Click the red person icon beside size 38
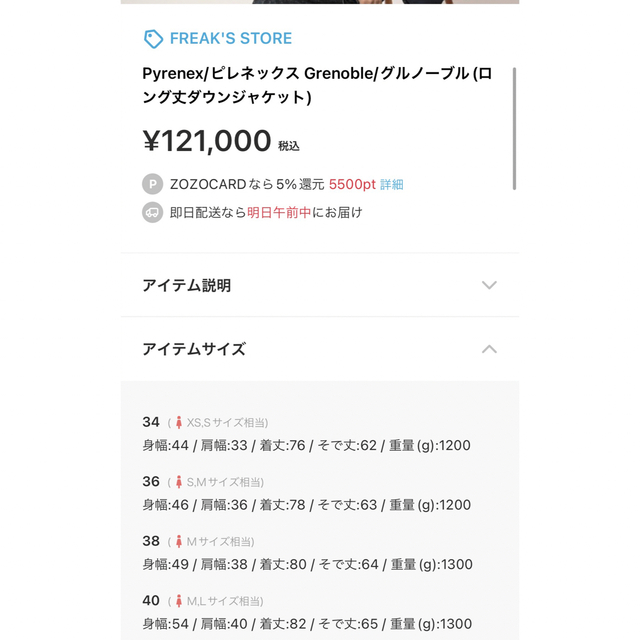The width and height of the screenshot is (640, 640). (178, 542)
